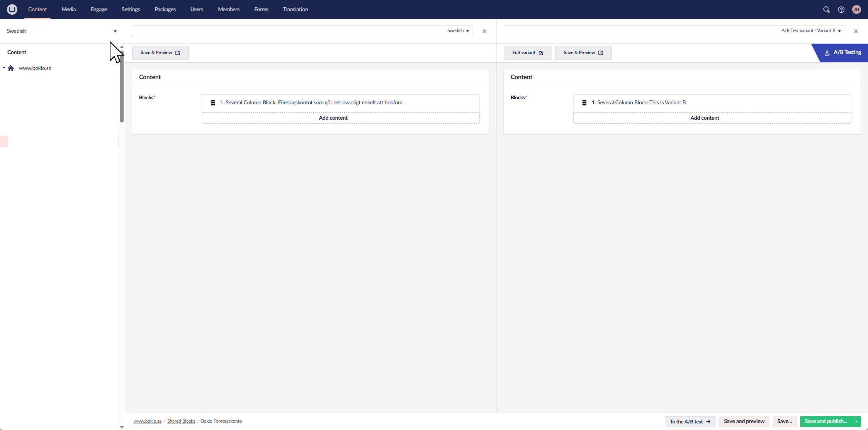Click the sidebar scroll down arrow

(122, 427)
